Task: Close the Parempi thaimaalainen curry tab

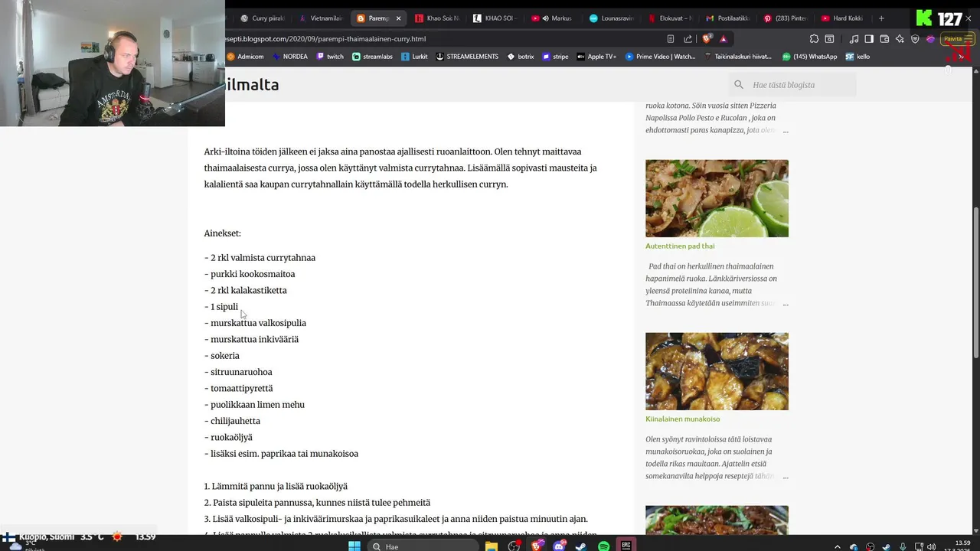Action: 398,18
